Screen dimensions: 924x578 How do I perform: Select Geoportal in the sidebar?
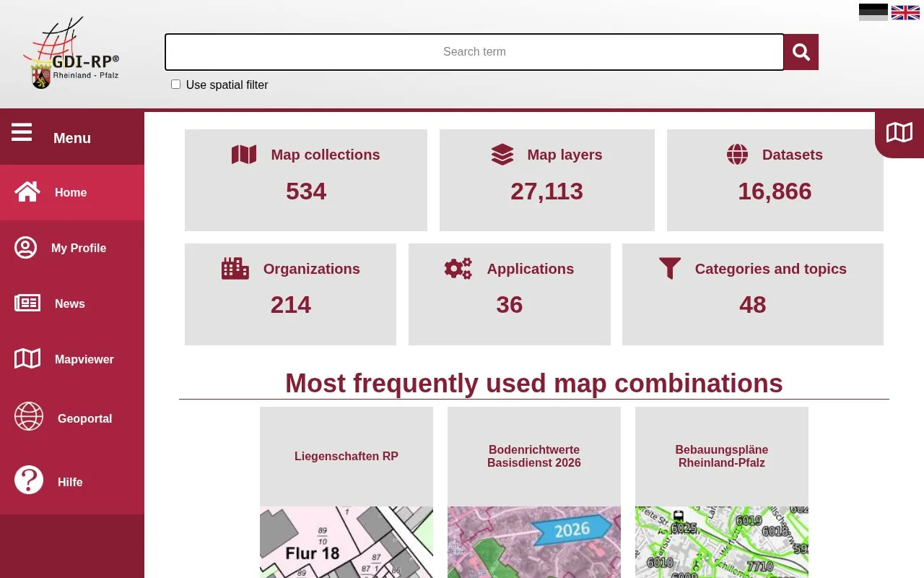[72, 418]
